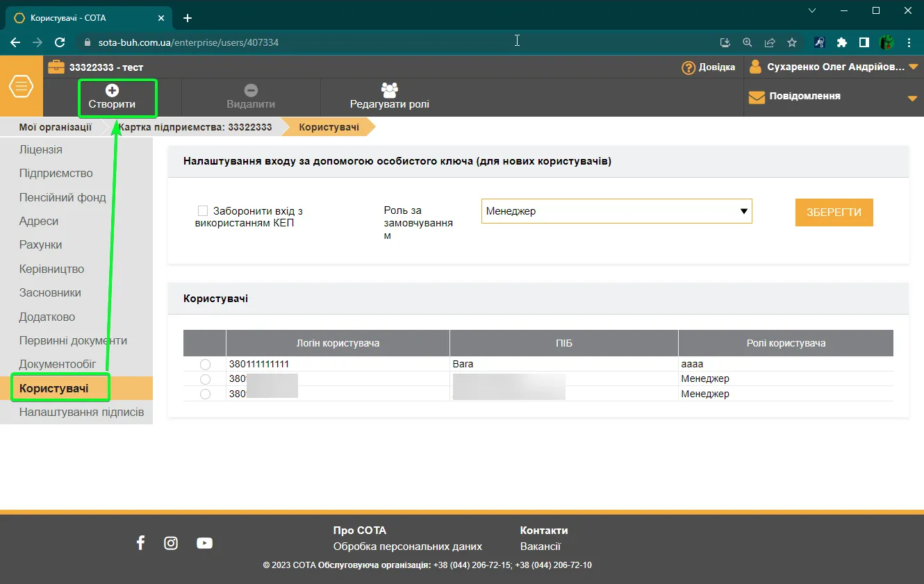Open Довідка help question icon
This screenshot has height=584, width=924.
point(688,67)
